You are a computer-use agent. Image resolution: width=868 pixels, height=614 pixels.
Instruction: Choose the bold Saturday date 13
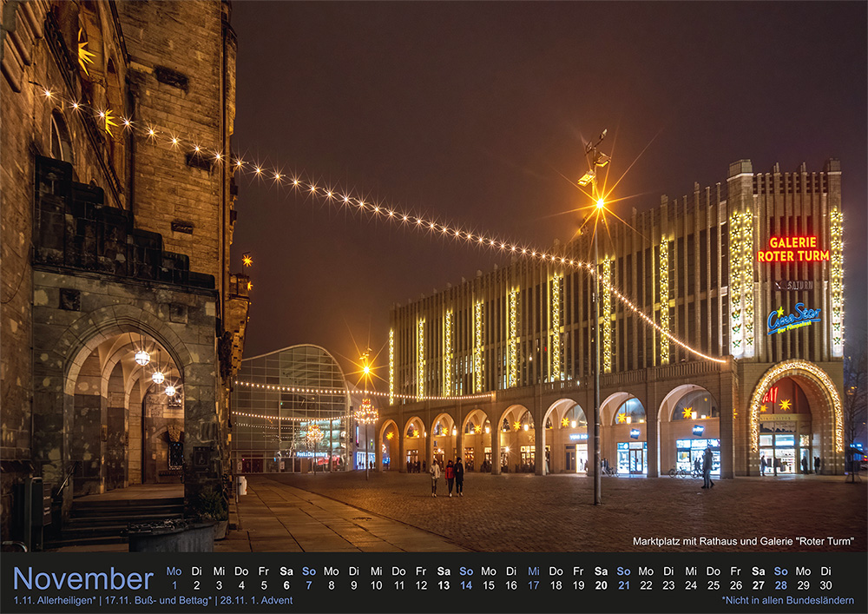(x=444, y=585)
